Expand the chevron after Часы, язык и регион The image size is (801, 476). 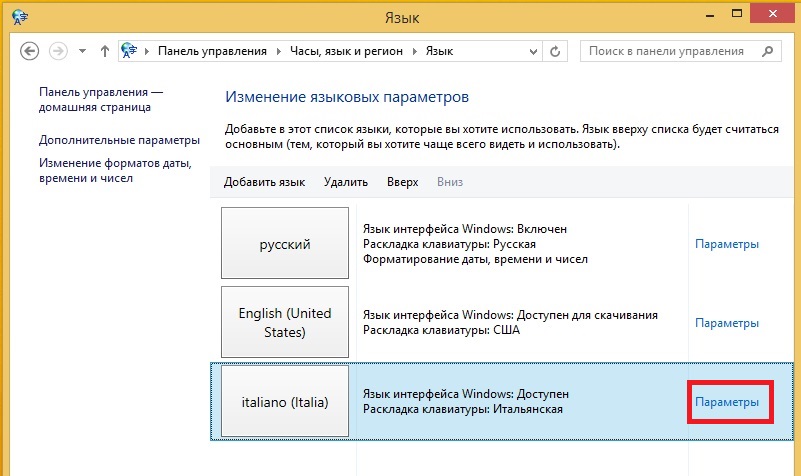pos(414,51)
